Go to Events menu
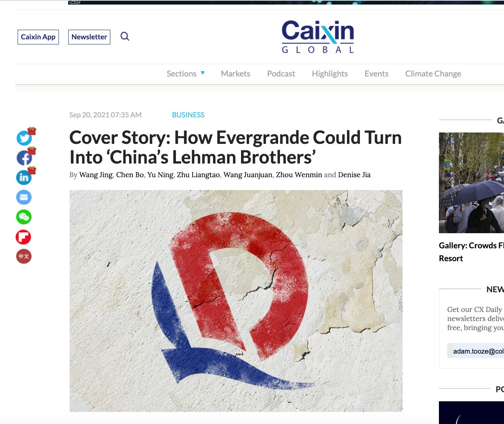Screen dimensions: 504x424 click(x=376, y=74)
